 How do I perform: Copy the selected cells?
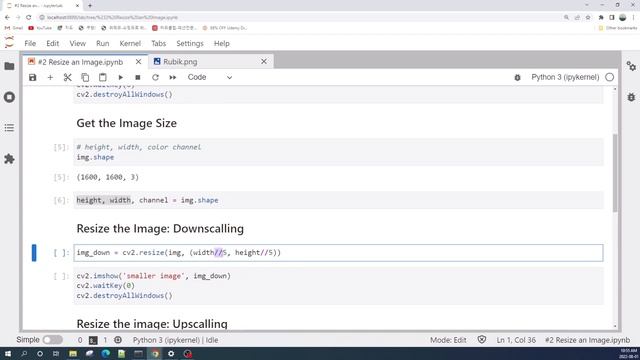85,77
